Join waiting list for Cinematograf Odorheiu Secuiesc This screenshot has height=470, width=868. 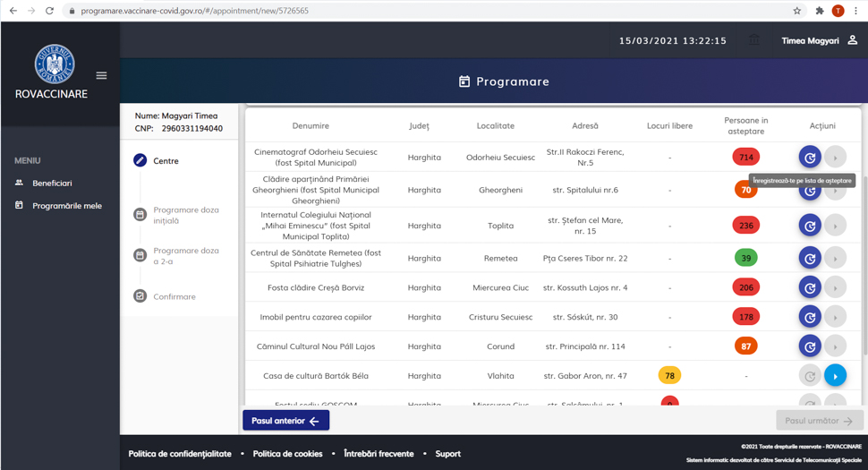coord(809,157)
